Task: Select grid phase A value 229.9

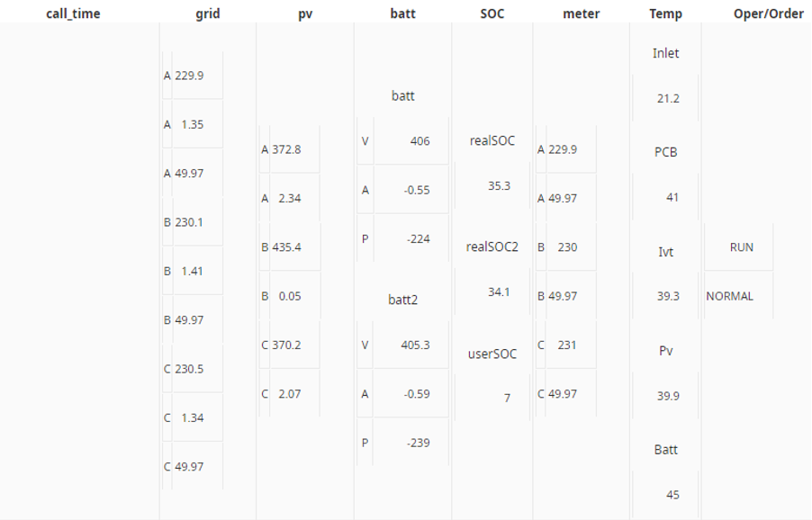Action: [189, 76]
